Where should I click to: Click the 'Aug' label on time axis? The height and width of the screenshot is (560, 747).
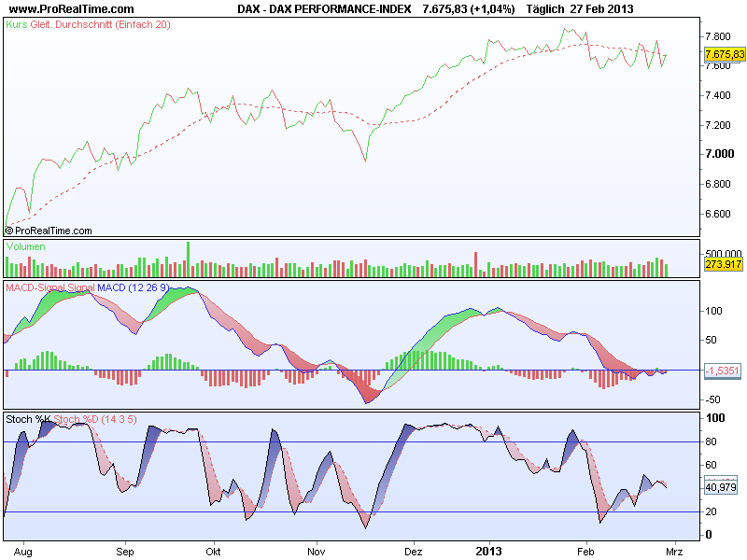22,552
